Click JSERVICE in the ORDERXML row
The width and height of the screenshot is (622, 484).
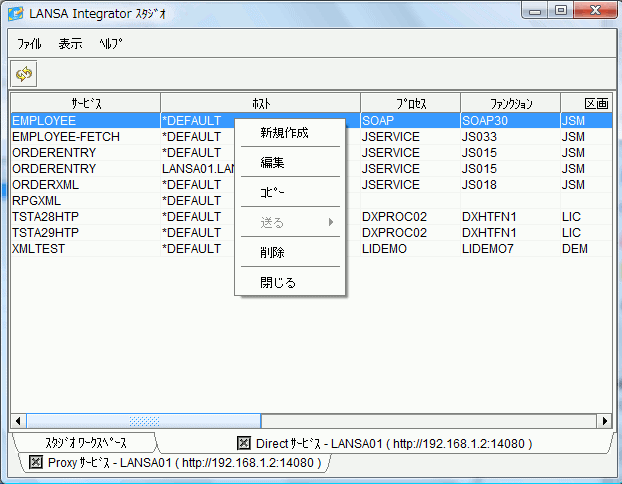[x=411, y=184]
